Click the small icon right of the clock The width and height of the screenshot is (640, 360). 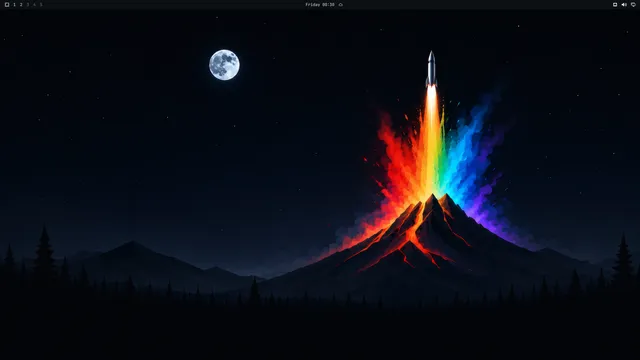[340, 4]
